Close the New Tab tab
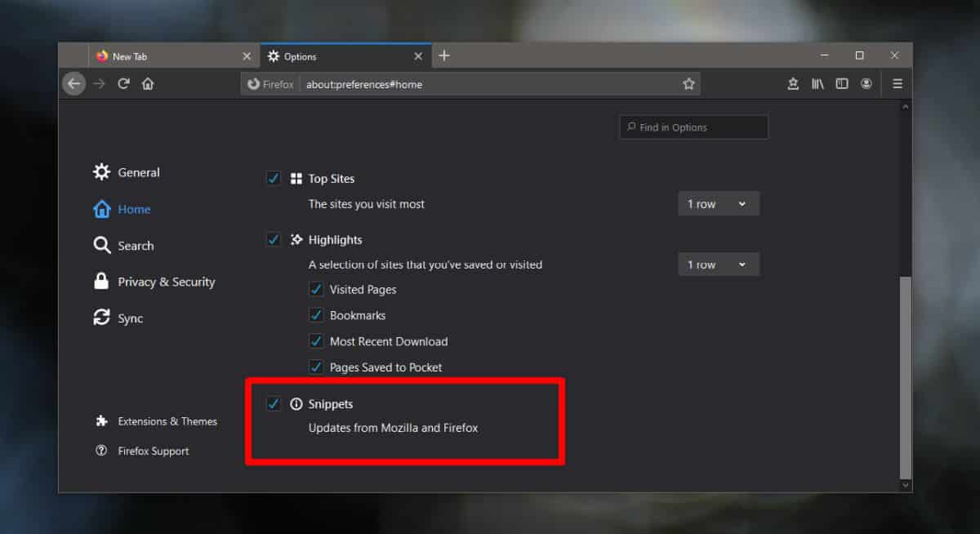The image size is (980, 534). pyautogui.click(x=247, y=56)
